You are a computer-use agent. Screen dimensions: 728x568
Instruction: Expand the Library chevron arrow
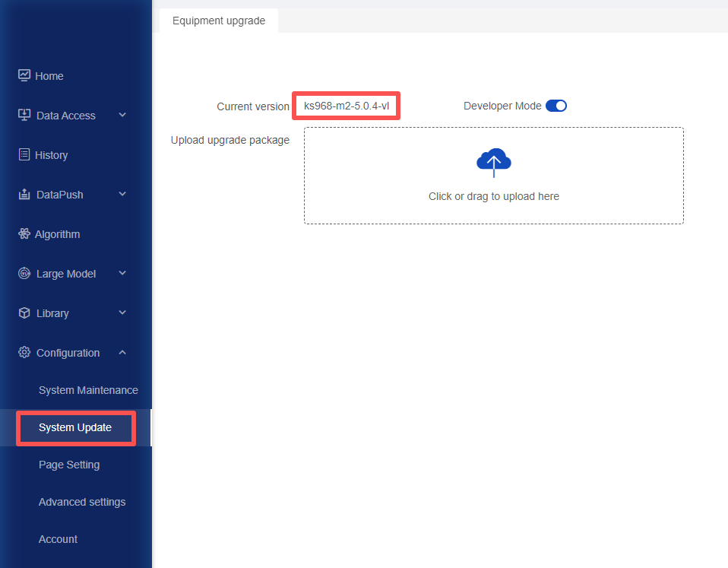click(x=122, y=313)
